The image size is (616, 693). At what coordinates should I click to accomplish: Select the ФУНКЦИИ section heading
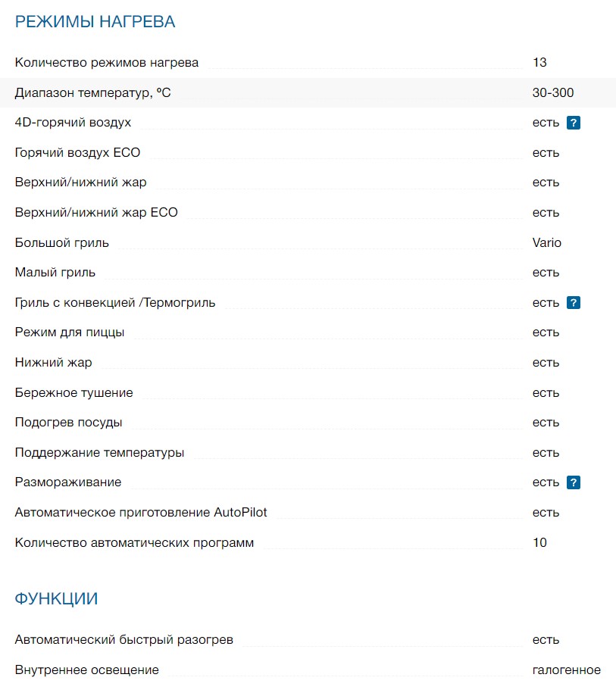(56, 599)
